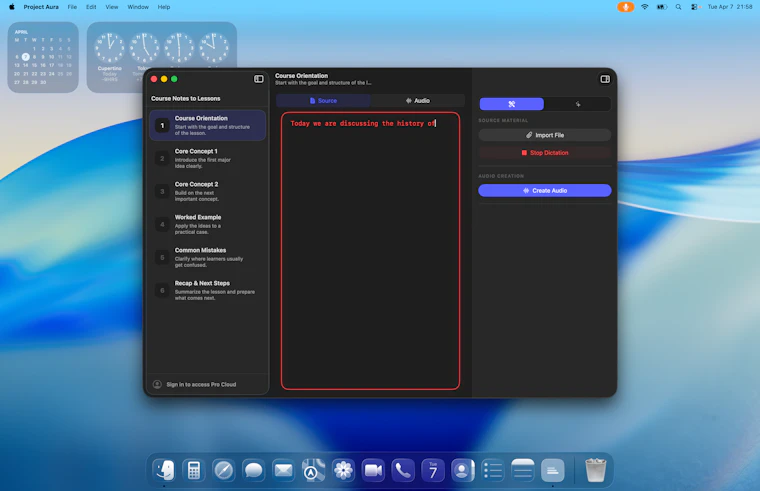
Task: Open the Project Aura menu
Action: (x=41, y=7)
